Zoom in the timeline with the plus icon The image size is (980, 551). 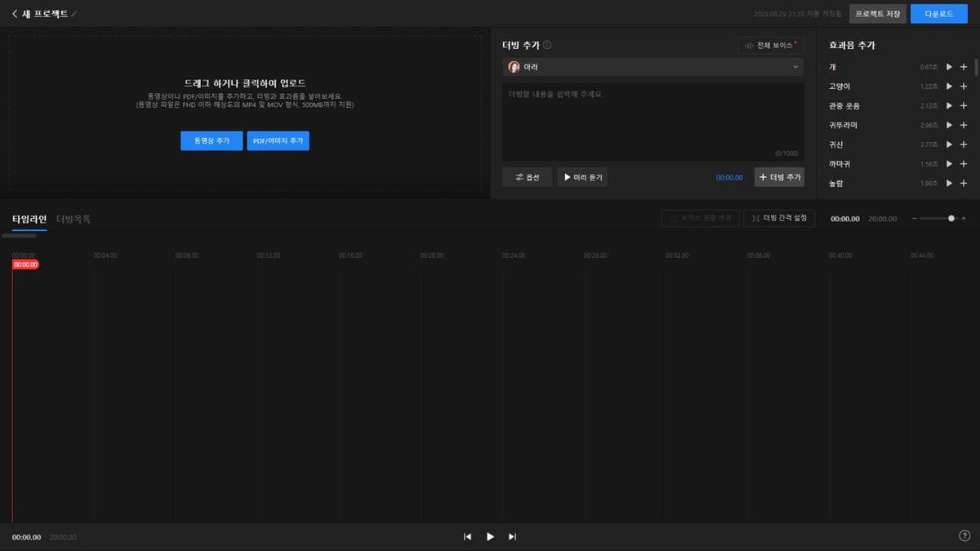[964, 219]
